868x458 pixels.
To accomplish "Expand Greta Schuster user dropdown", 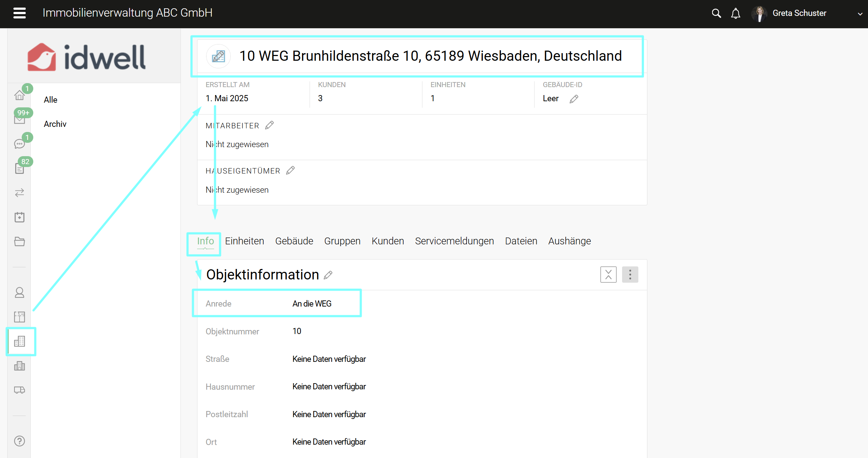I will [860, 14].
